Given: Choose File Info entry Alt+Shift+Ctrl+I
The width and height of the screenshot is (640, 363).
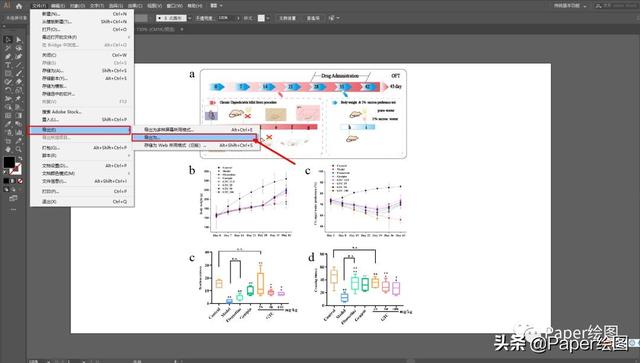Looking at the screenshot, I should 82,181.
